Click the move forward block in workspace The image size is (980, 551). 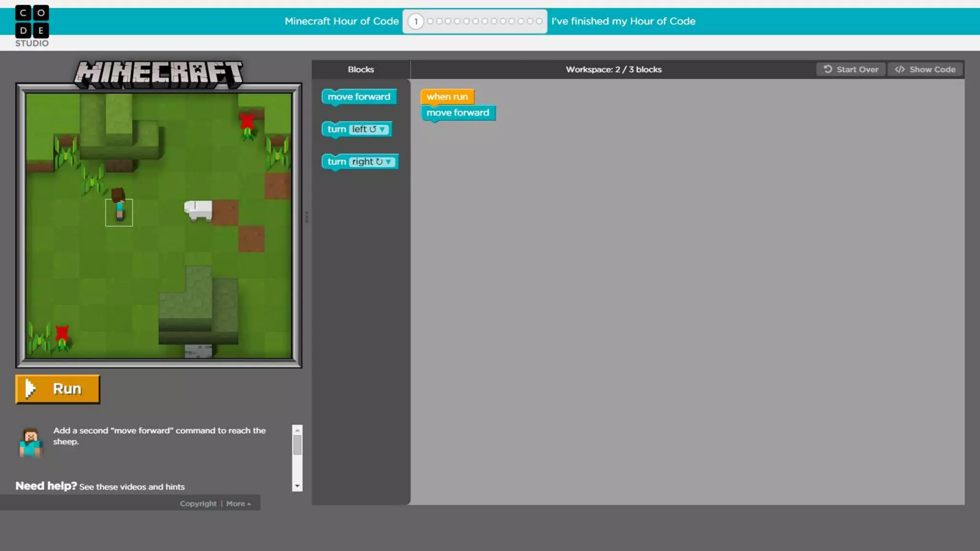458,113
